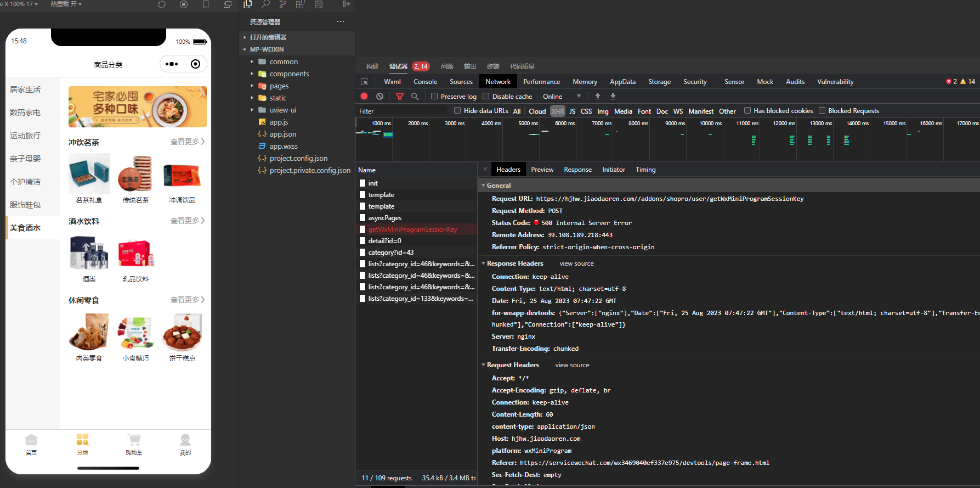The width and height of the screenshot is (980, 488).
Task: Click the export HAR download icon
Action: (613, 96)
